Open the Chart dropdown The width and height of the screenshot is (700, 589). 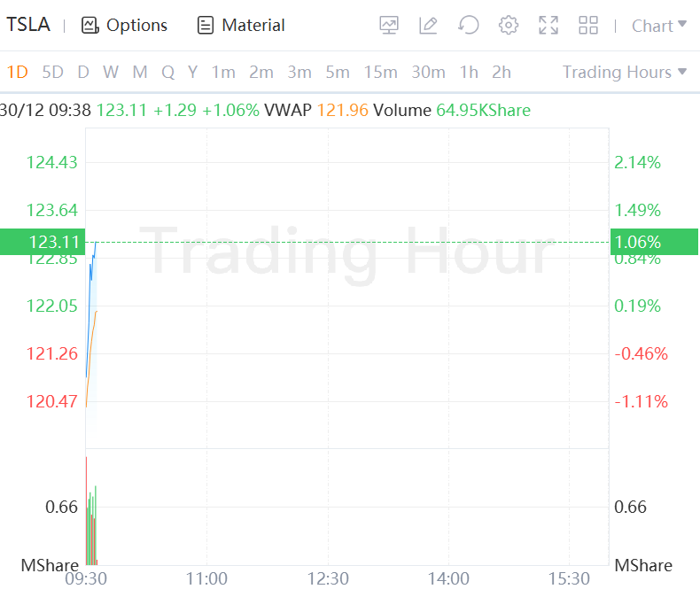(658, 26)
